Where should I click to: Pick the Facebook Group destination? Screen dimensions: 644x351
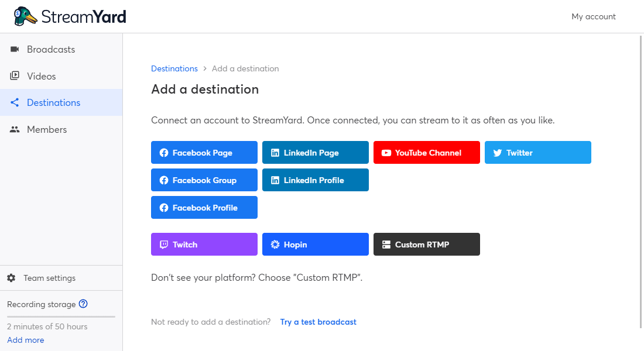(204, 180)
